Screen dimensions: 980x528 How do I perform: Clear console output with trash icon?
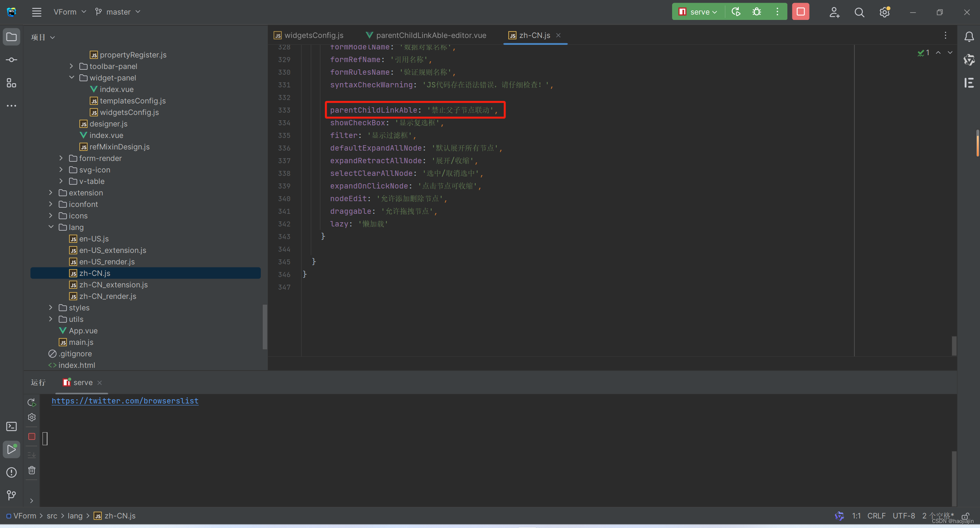(x=32, y=470)
